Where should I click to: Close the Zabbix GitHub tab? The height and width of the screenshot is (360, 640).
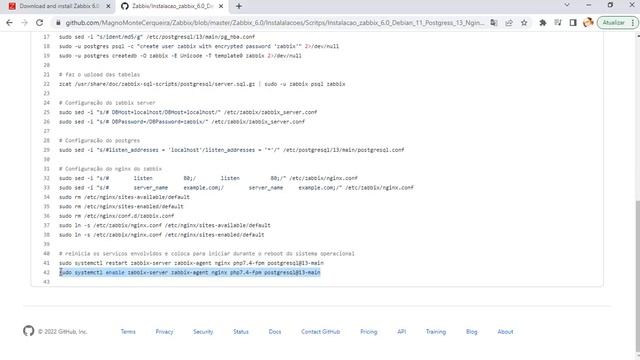pos(221,6)
